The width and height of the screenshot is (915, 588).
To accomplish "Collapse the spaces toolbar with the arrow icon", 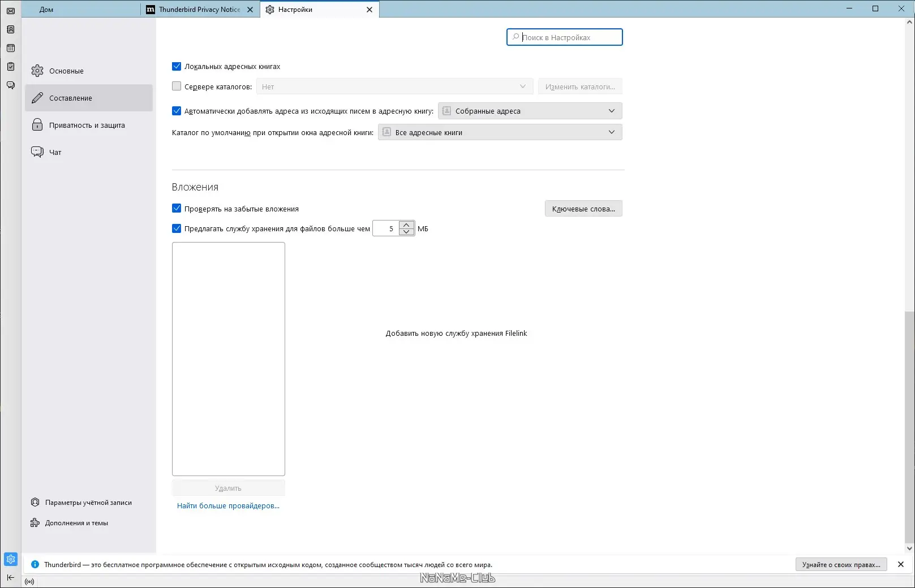I will 11,577.
